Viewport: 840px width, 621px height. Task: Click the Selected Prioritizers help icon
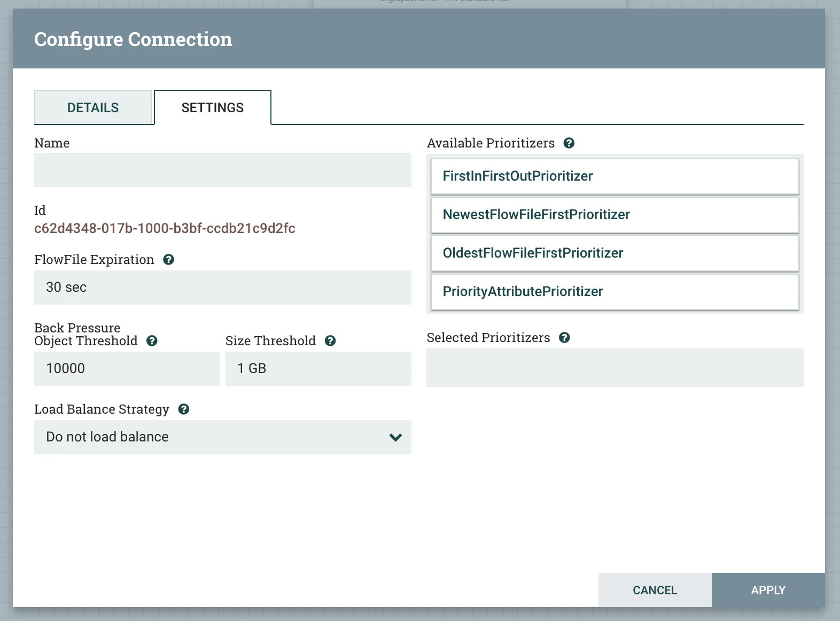click(x=565, y=338)
